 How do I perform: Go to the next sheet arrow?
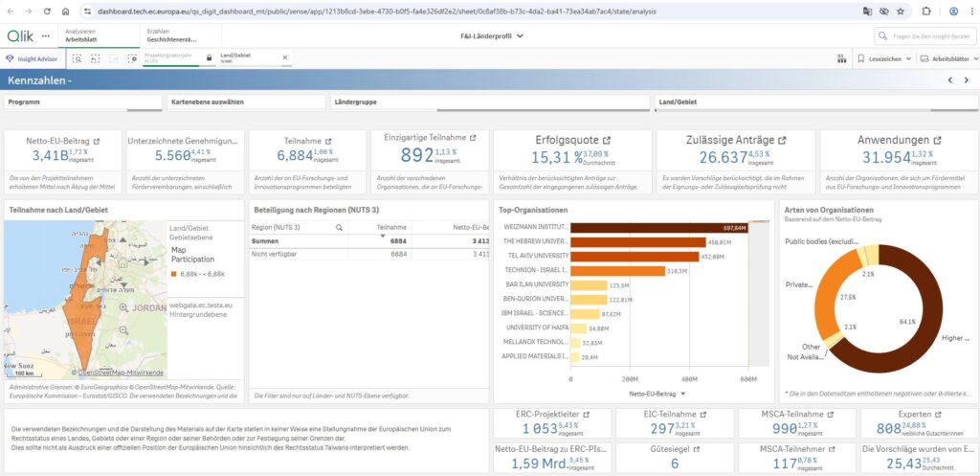(967, 80)
